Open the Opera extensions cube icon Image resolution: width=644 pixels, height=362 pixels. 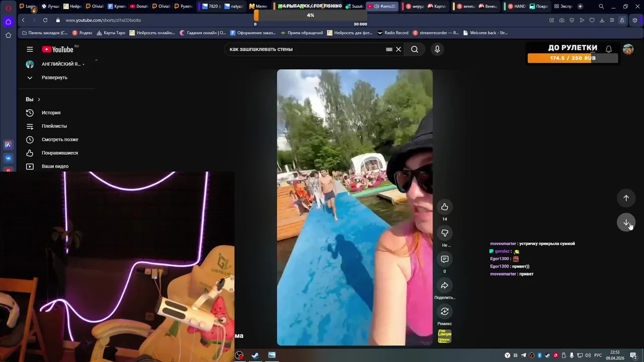(635, 20)
